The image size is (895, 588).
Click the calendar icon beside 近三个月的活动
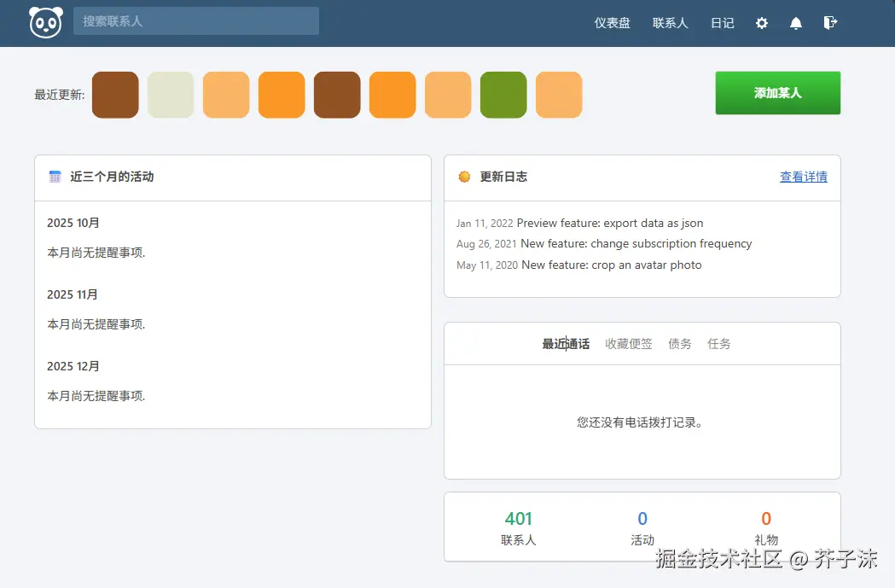click(55, 177)
